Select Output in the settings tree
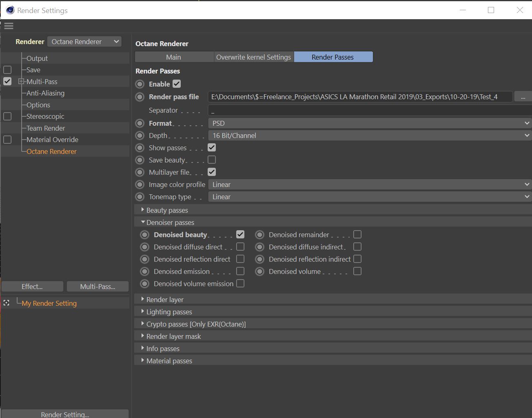 [37, 58]
